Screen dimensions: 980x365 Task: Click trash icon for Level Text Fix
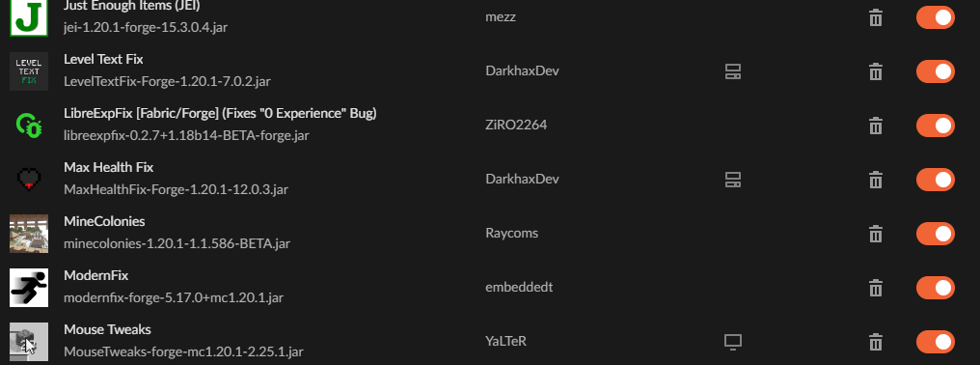(x=876, y=71)
